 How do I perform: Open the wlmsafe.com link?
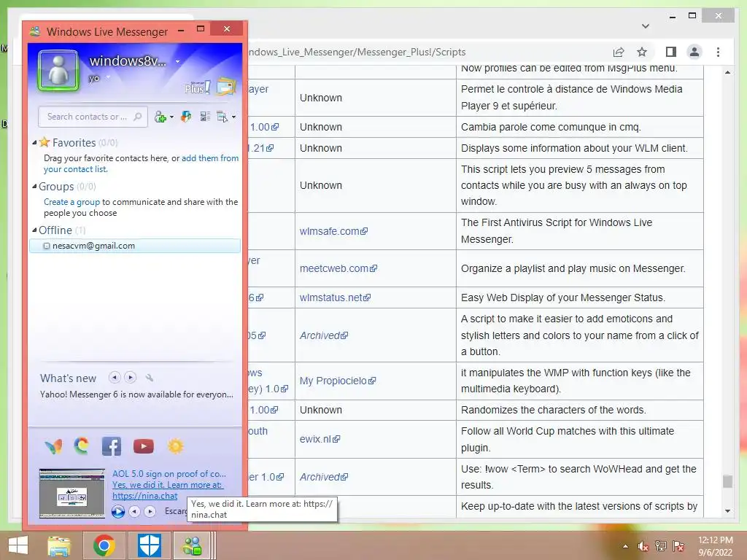point(333,231)
